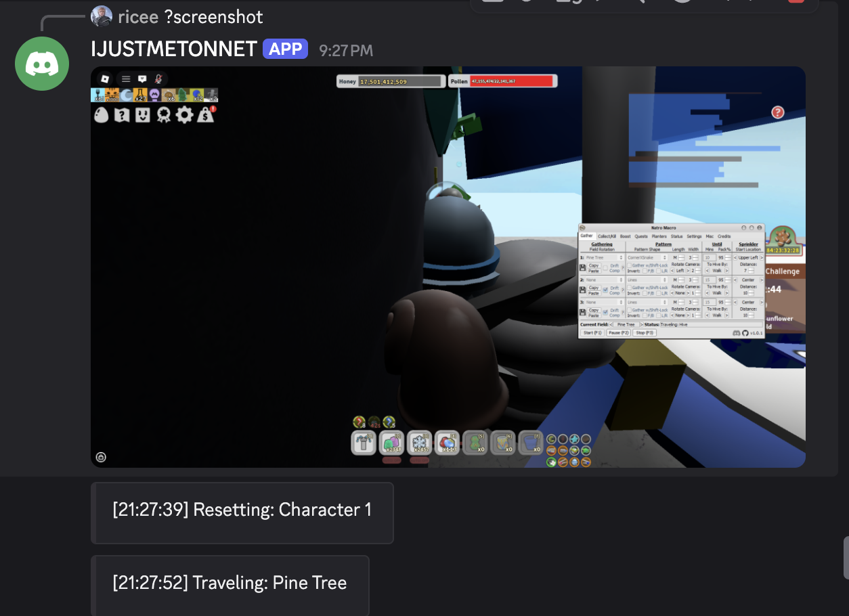The image size is (849, 616).
Task: Open the CornerXSnake pattern dropdown
Action: pos(647,257)
